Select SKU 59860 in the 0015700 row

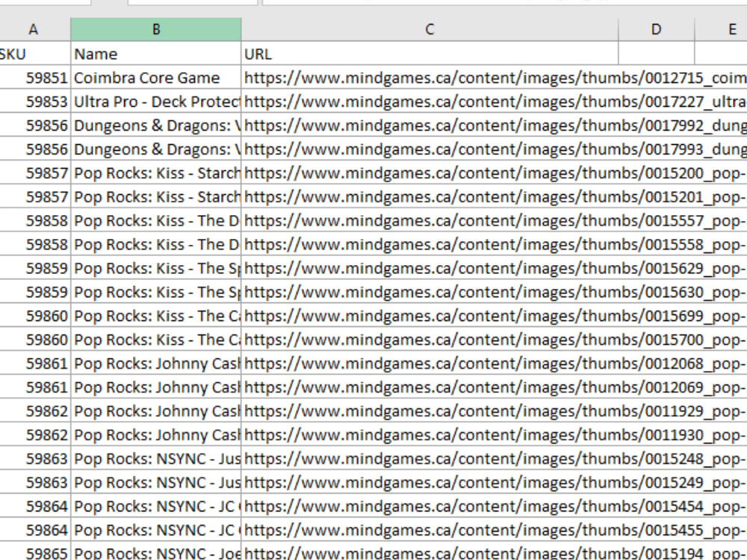point(34,340)
